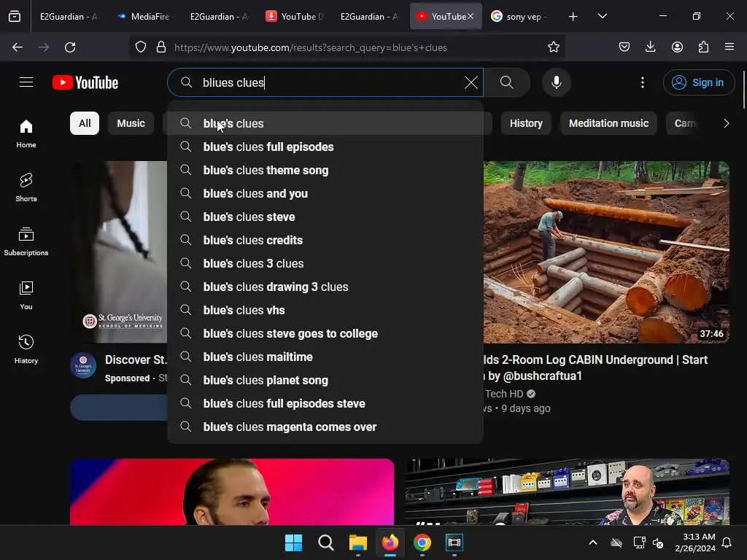747x560 pixels.
Task: Choose suggestion "blue's clues mailtime"
Action: pos(325,357)
